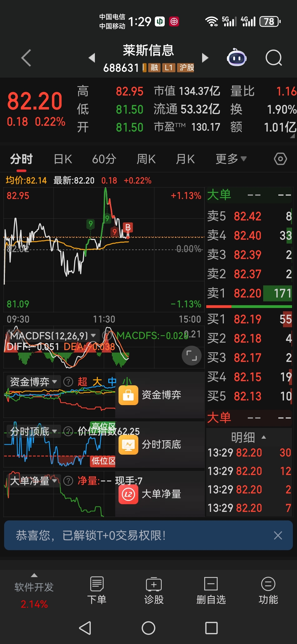297x644 pixels.
Task: Tap the 分时顶底 chart icon
Action: pyautogui.click(x=128, y=444)
